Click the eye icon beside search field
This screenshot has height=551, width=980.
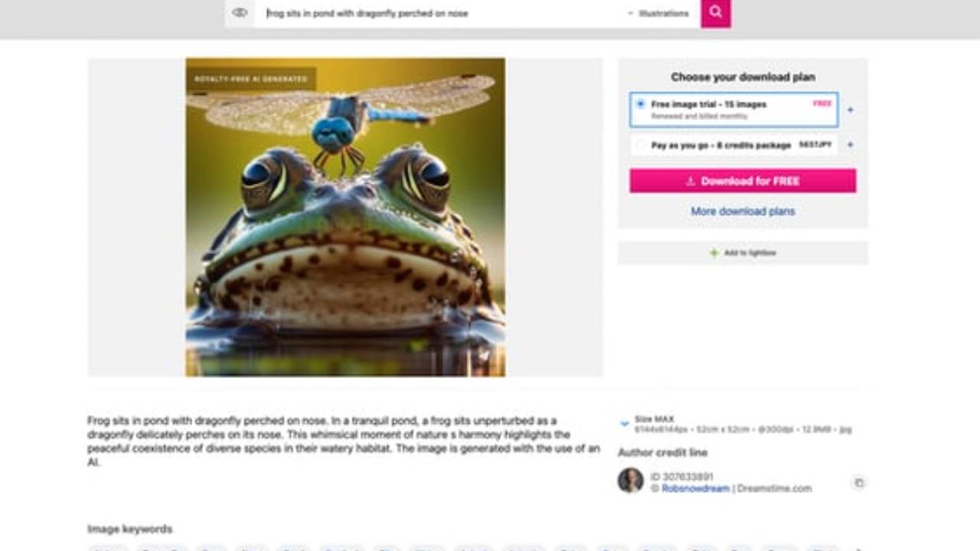tap(240, 13)
